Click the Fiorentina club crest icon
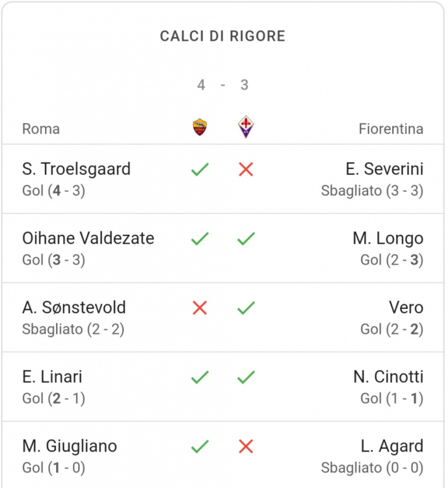 [246, 127]
